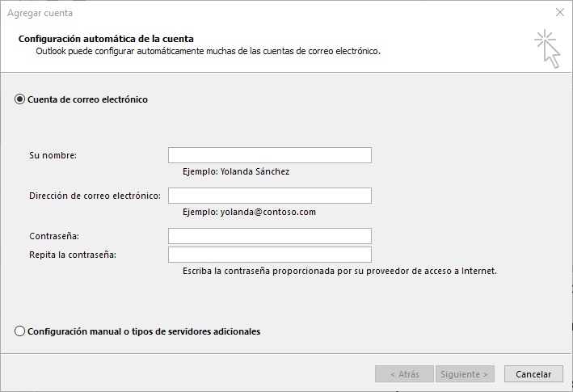
Task: Click the 'Su nombre:' label
Action: (x=53, y=155)
